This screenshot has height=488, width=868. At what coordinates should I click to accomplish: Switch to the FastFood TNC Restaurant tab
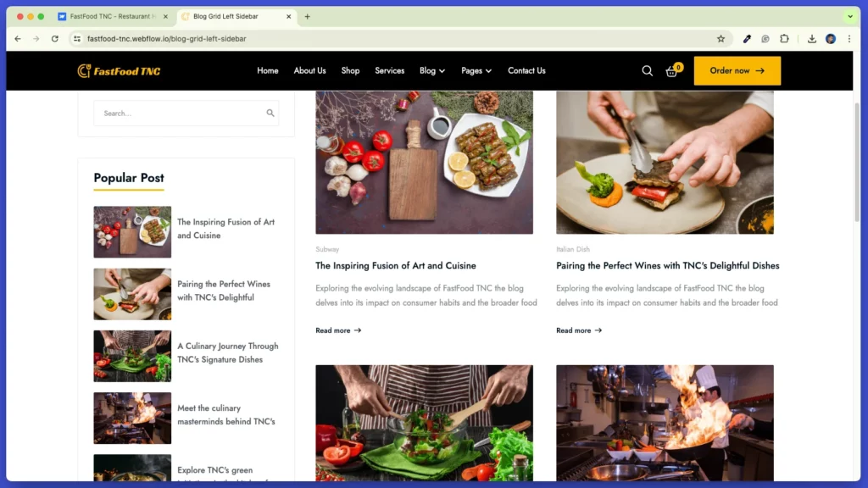pyautogui.click(x=110, y=15)
